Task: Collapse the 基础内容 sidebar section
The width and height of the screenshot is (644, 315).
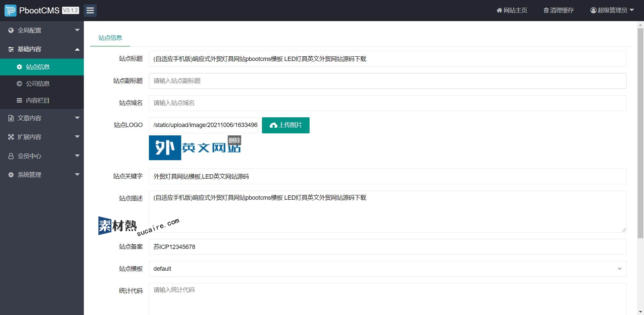Action: pos(42,49)
